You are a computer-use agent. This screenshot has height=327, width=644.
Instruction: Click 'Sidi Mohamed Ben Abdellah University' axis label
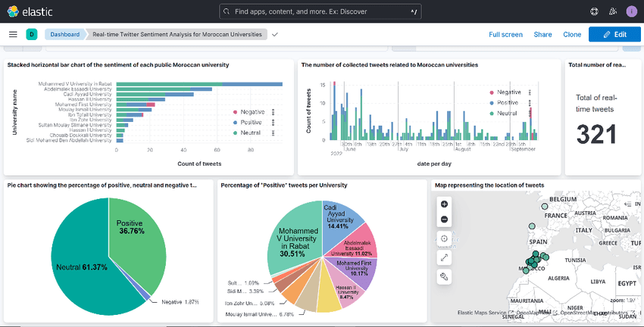[x=69, y=140]
